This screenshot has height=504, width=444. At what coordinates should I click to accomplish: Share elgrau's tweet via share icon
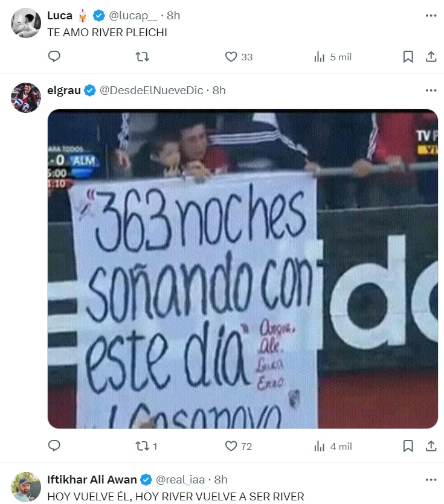coord(431,446)
